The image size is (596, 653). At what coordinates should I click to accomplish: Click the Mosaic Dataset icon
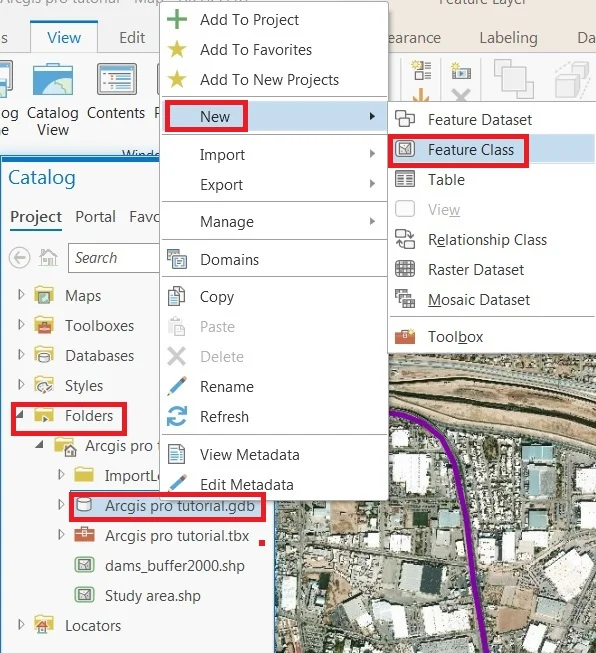[405, 299]
